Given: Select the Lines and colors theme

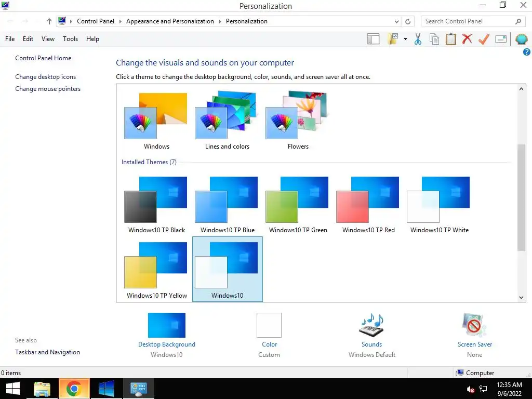Looking at the screenshot, I should tap(228, 121).
